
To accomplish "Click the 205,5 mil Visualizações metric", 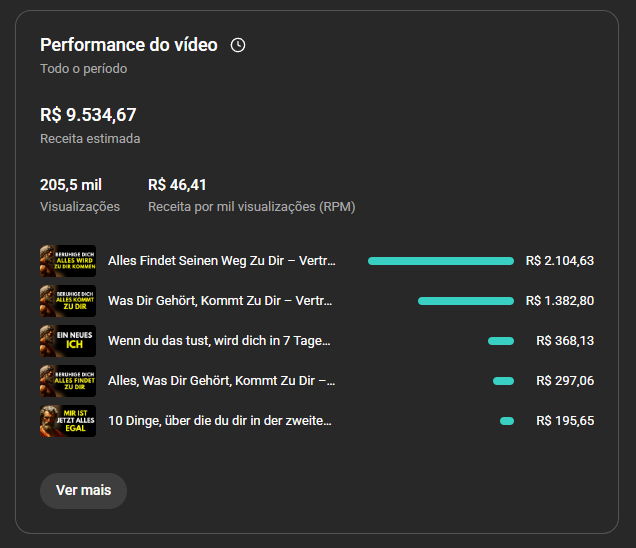I will (x=71, y=185).
